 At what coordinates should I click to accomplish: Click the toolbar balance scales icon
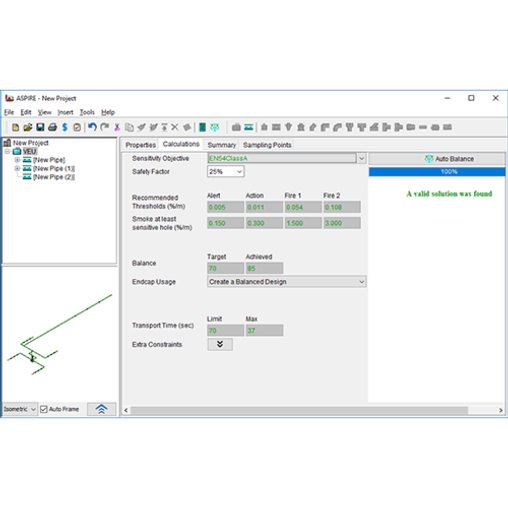tap(215, 127)
